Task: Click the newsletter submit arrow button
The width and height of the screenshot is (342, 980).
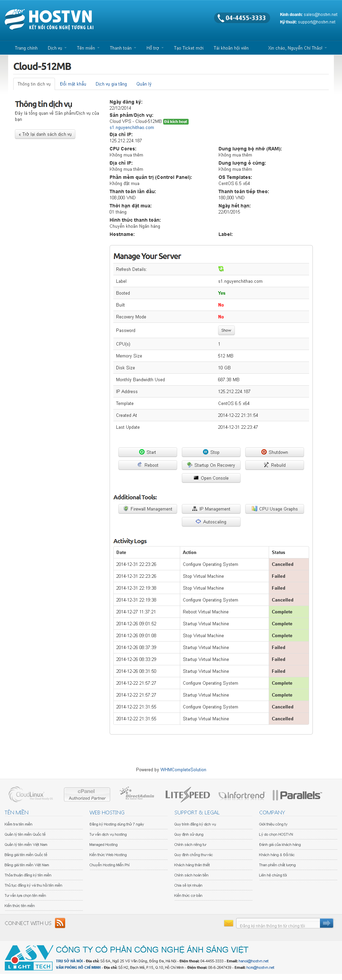Action: (x=326, y=923)
